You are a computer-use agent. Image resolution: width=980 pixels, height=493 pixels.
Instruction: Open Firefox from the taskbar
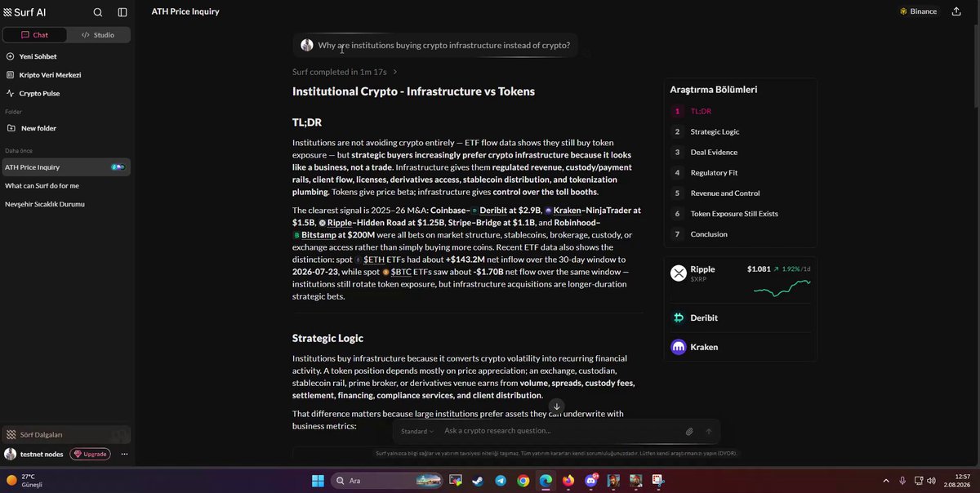click(x=568, y=481)
